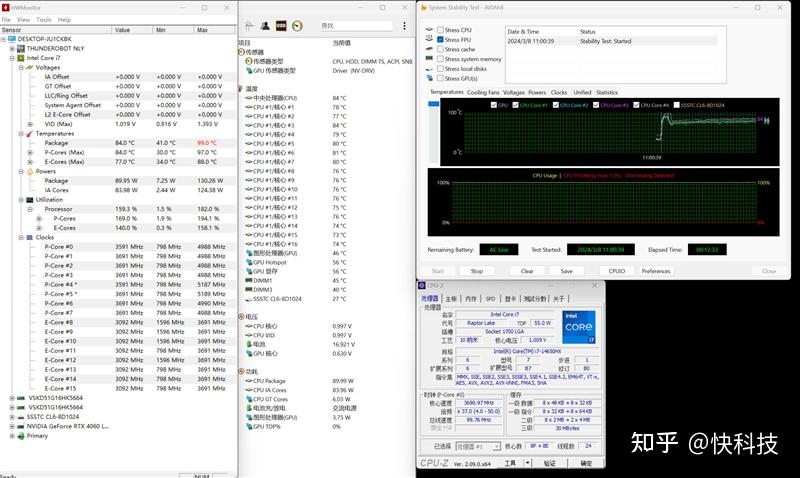Click the Save button in stability test
Image resolution: width=800 pixels, height=478 pixels.
(x=566, y=271)
